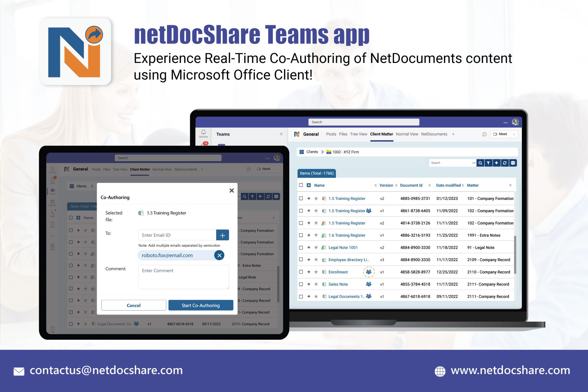The image size is (588, 392).
Task: Click the Start Co-Authoring button
Action: [x=201, y=305]
